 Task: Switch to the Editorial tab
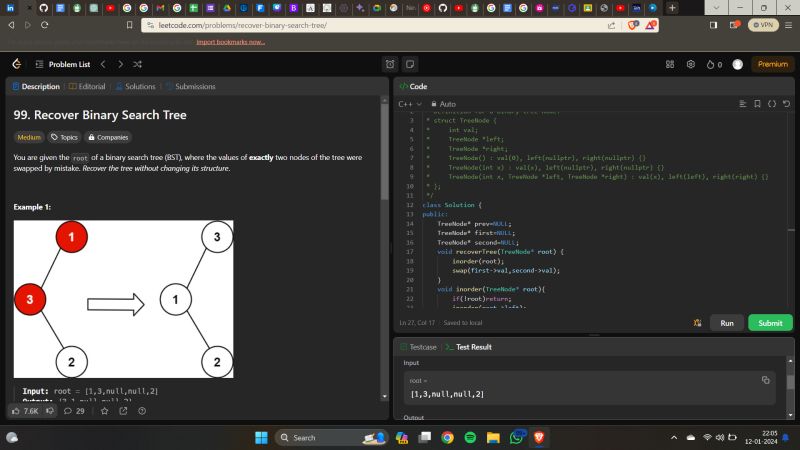coord(87,87)
